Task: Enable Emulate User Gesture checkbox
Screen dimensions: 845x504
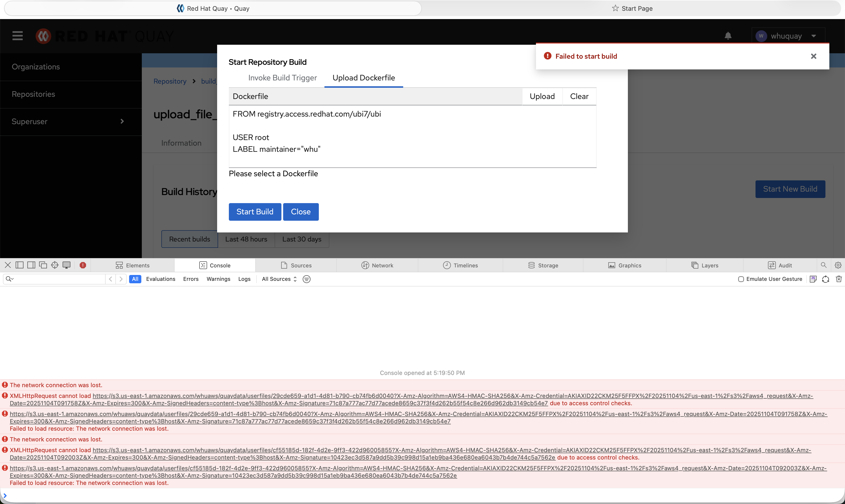Action: coord(741,279)
